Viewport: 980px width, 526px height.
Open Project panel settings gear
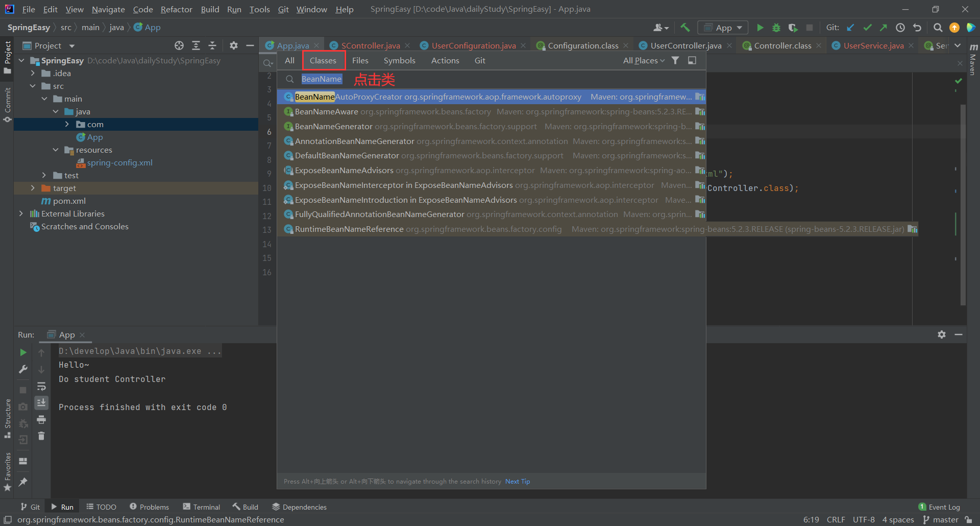234,45
